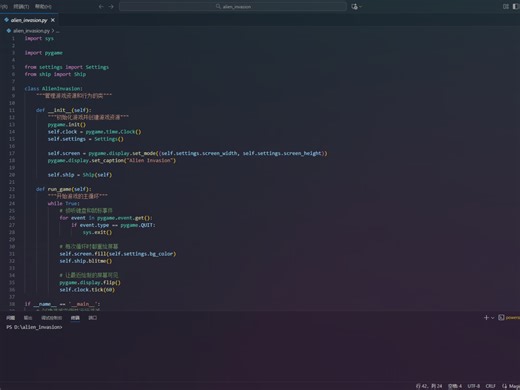Click 'self.screen.fill(self.settings.bg_color)' line
Image resolution: width=520 pixels, height=390 pixels.
click(118, 254)
